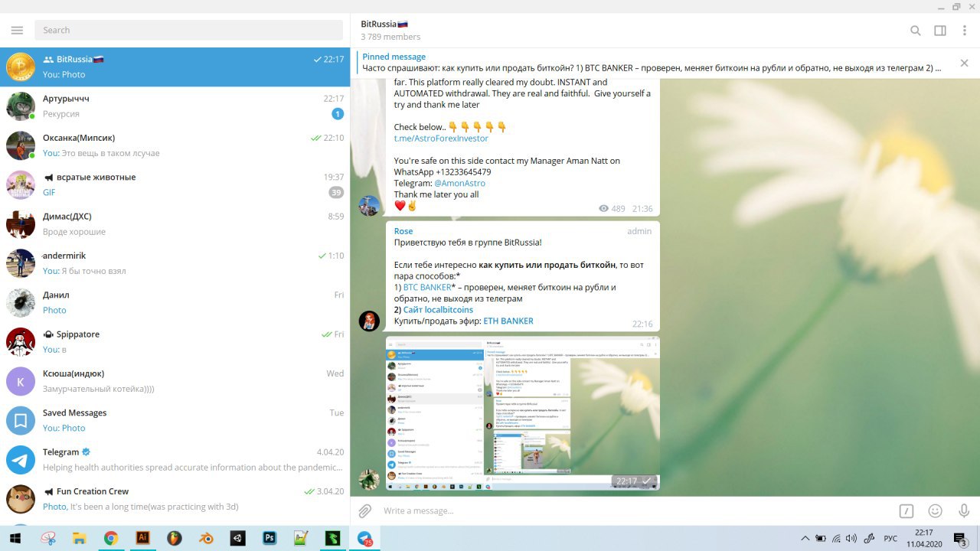Switch the РУС input language indicator

click(x=890, y=539)
